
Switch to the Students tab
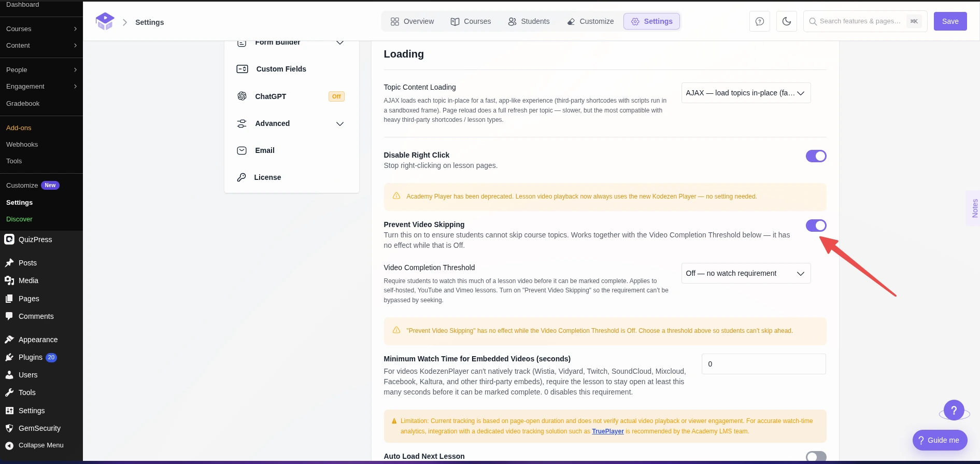click(x=529, y=21)
